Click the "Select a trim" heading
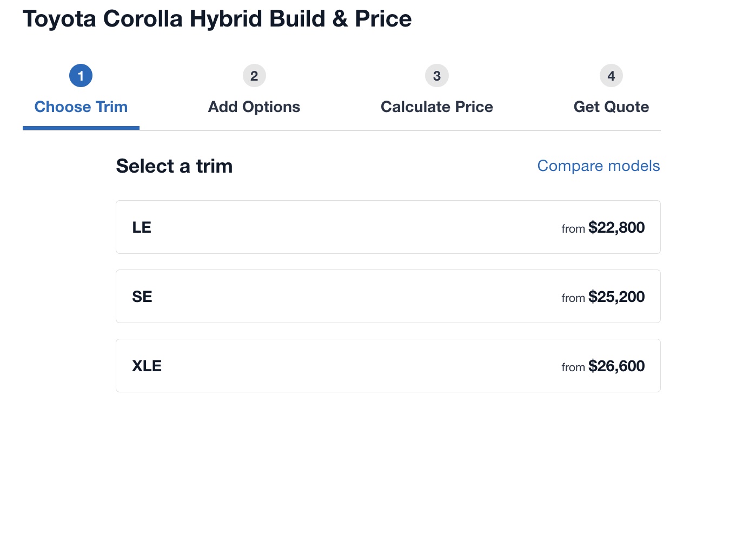This screenshot has height=539, width=756. (x=174, y=166)
